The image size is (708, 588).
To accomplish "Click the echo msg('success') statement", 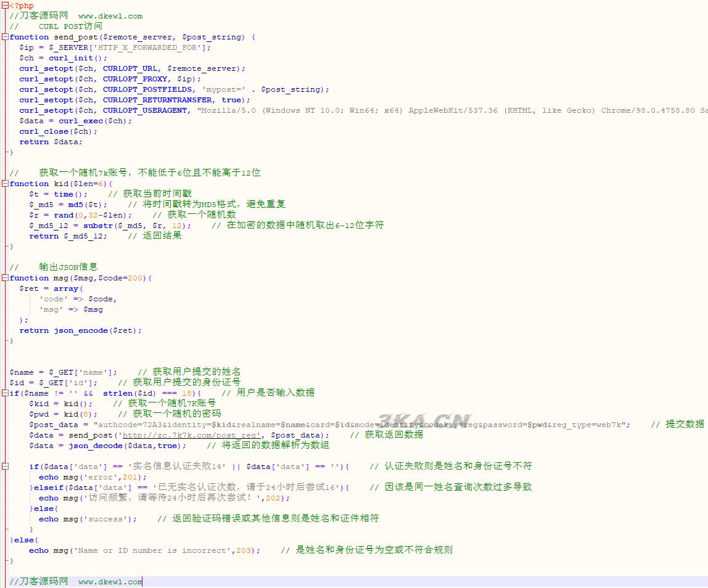I will point(88,519).
